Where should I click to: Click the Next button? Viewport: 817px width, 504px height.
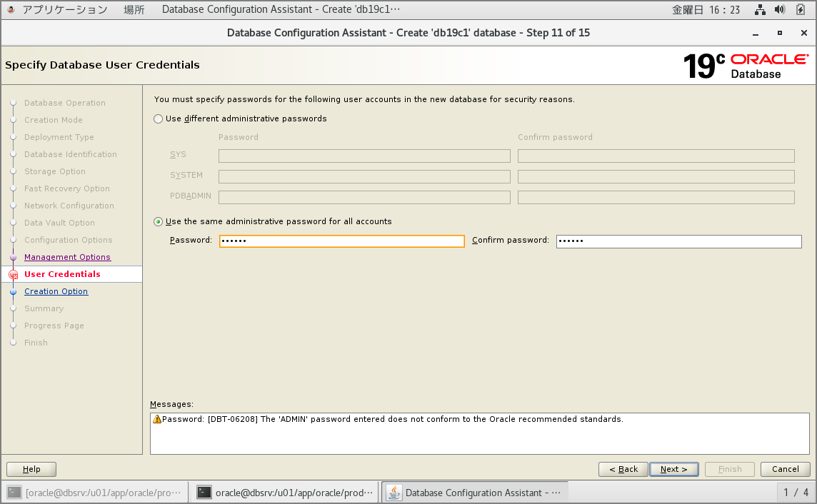(x=673, y=469)
